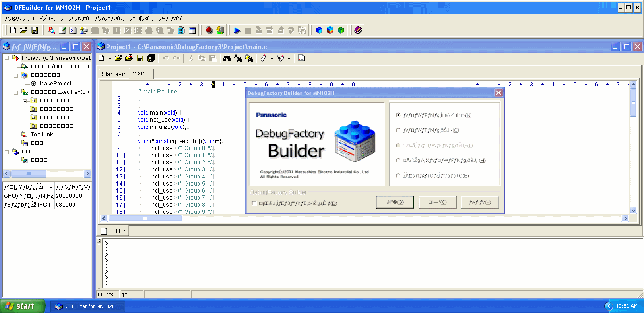
Task: Click the green cube toolbar icon
Action: [341, 30]
